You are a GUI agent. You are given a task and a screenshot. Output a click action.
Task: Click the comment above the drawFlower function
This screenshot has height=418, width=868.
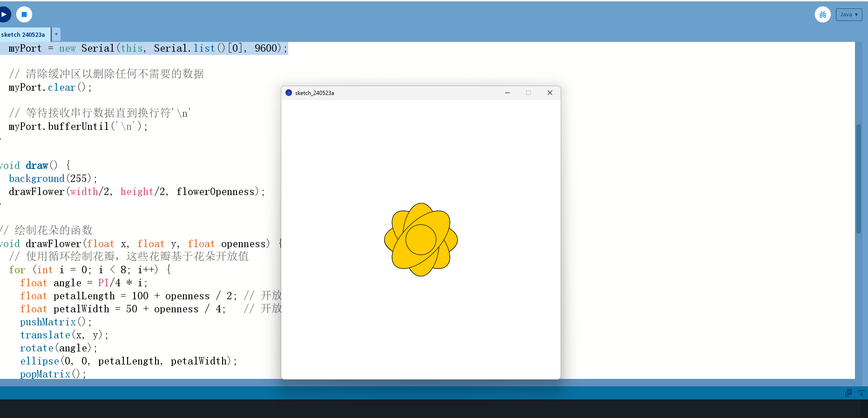point(47,230)
